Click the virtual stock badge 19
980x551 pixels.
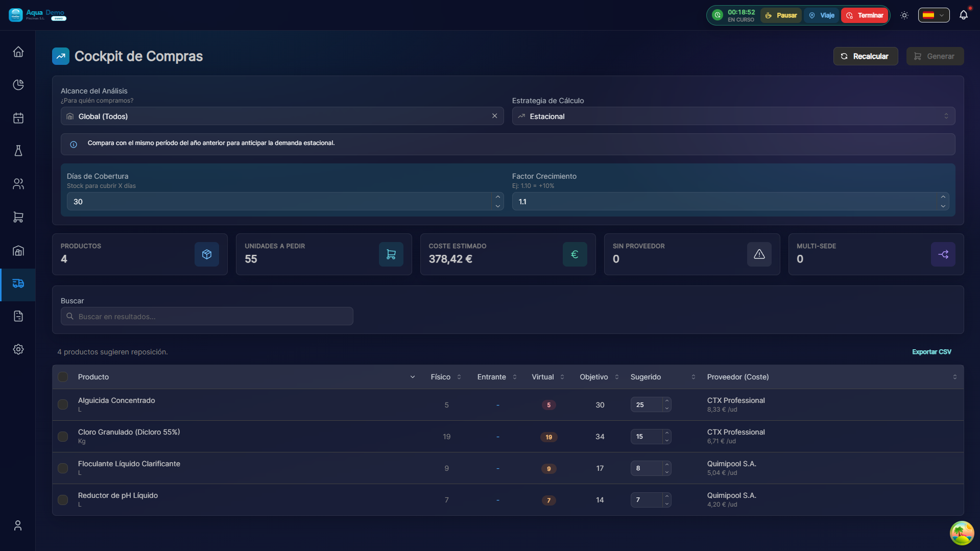pyautogui.click(x=548, y=437)
